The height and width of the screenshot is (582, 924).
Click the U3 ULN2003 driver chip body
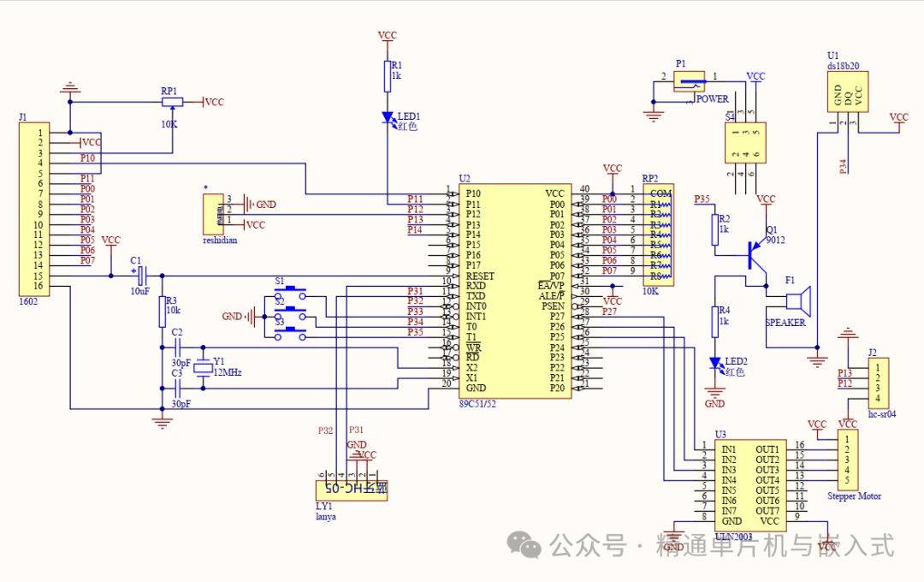pos(751,486)
